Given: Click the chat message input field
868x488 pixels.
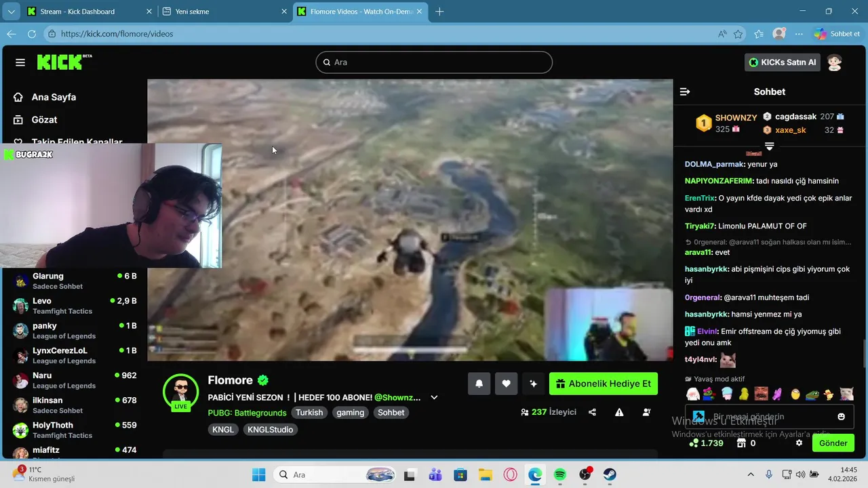Looking at the screenshot, I should click(770, 417).
